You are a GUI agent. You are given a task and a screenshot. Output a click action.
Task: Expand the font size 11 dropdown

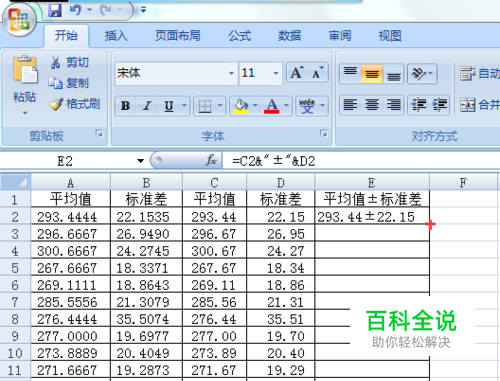tap(276, 73)
